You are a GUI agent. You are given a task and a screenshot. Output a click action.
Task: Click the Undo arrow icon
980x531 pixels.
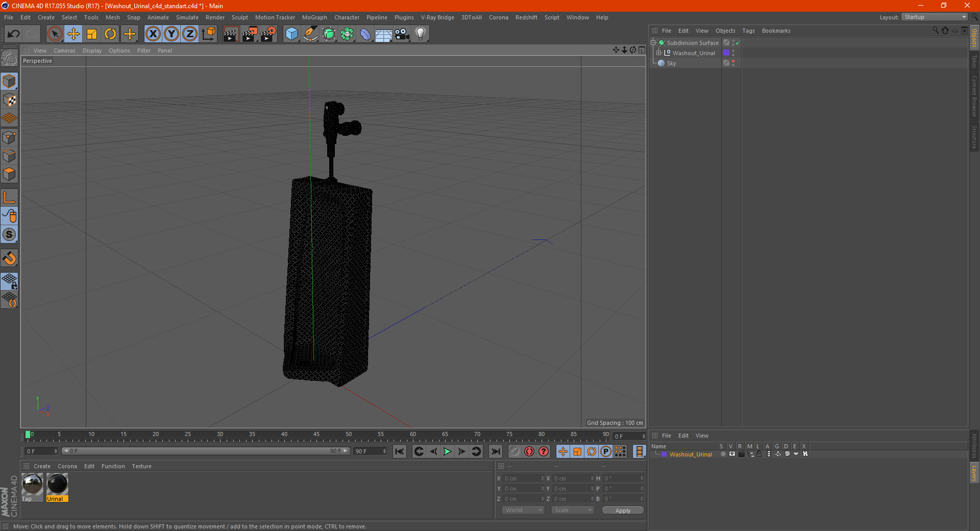[x=14, y=34]
